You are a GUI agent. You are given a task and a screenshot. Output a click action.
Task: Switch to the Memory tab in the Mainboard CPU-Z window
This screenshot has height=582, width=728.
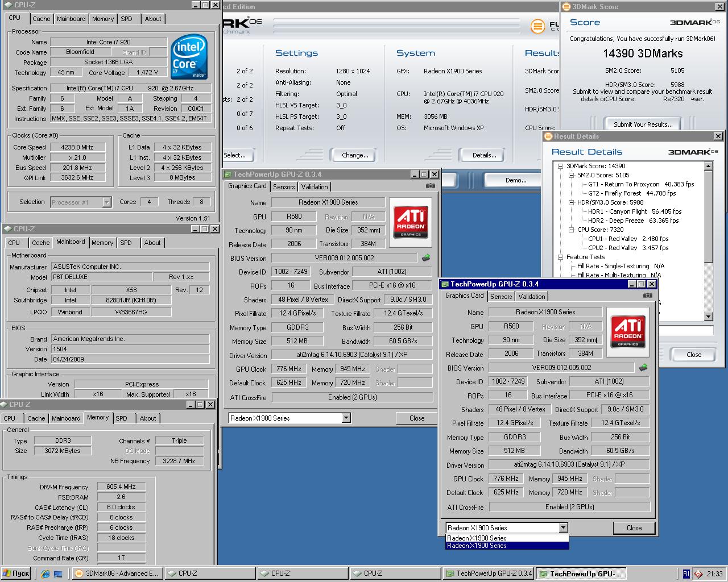(x=102, y=243)
